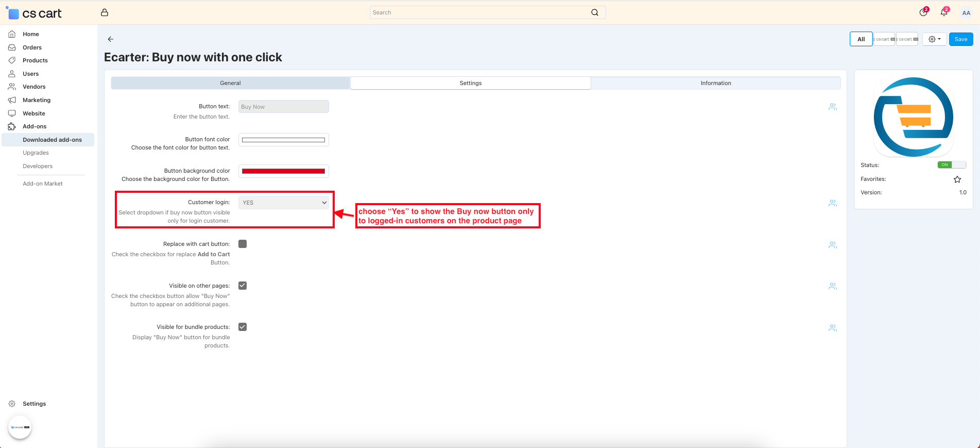Click the AA user avatar
The width and height of the screenshot is (980, 448).
(x=966, y=13)
